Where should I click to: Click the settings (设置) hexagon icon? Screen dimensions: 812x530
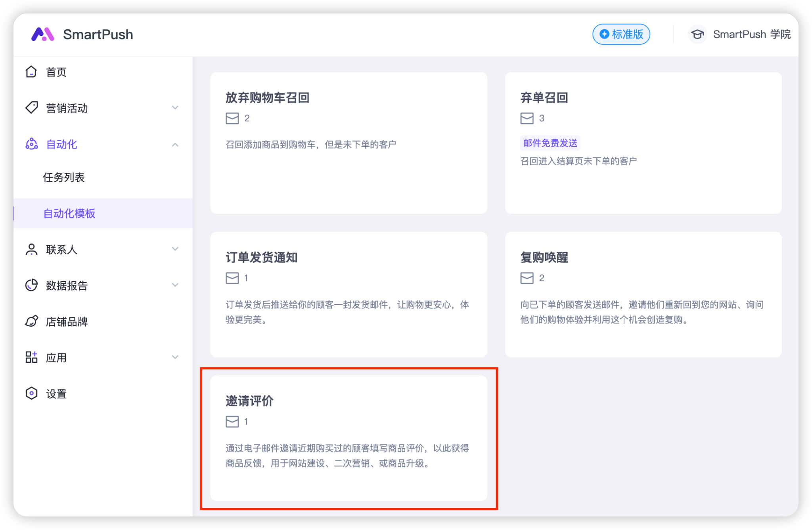pyautogui.click(x=31, y=393)
